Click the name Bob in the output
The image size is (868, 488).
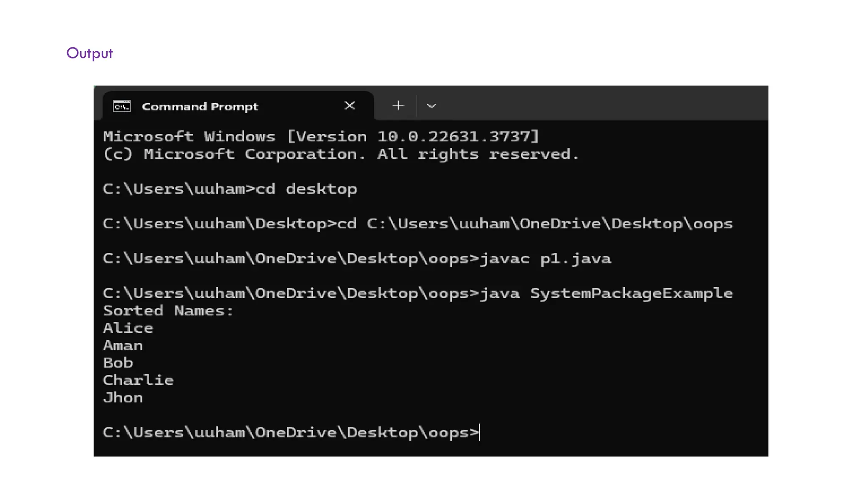[x=118, y=363]
